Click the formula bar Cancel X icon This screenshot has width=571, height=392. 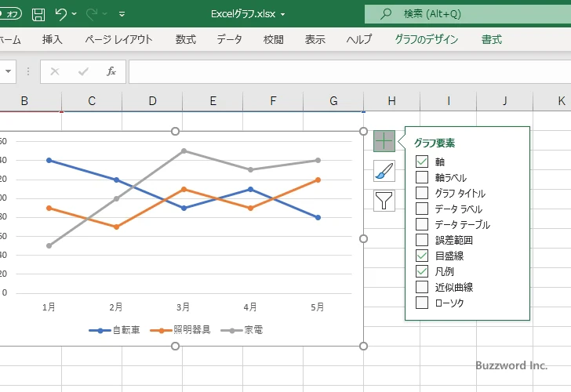55,71
